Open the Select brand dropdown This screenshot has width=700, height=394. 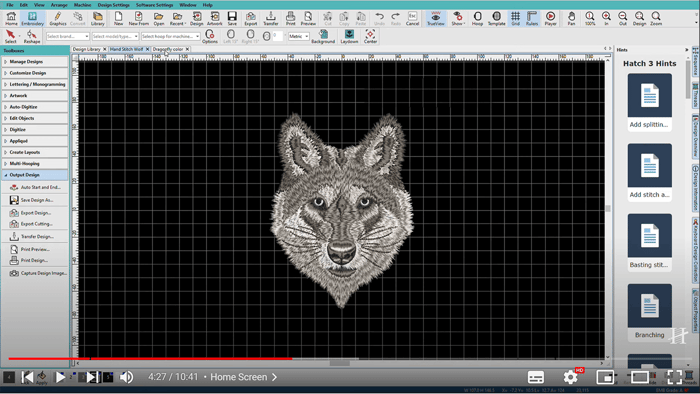(x=67, y=36)
